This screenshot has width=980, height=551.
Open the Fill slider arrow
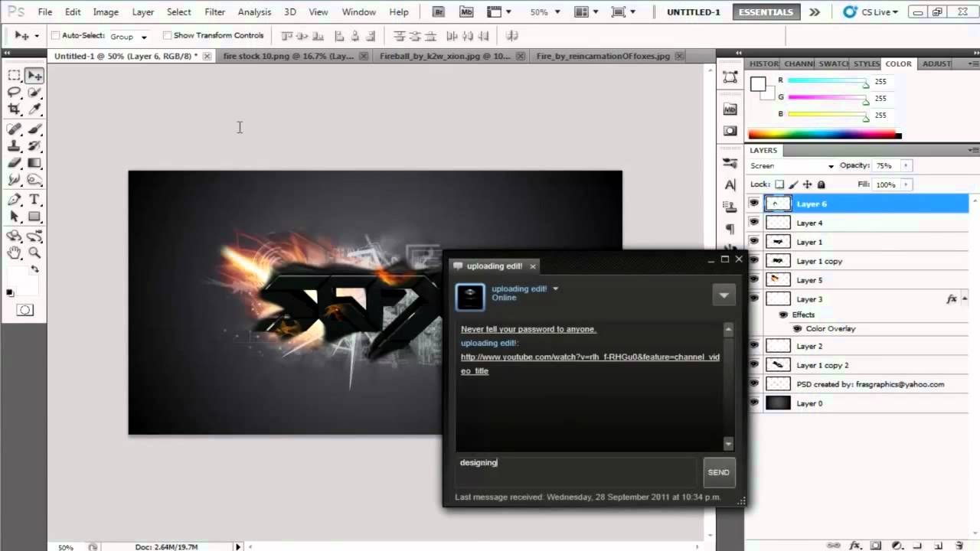[x=906, y=184]
